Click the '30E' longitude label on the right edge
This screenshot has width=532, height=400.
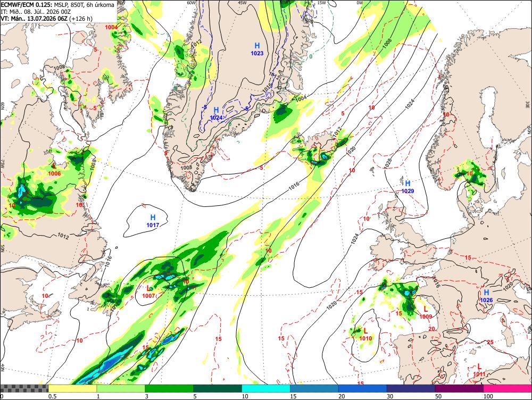tap(528, 105)
